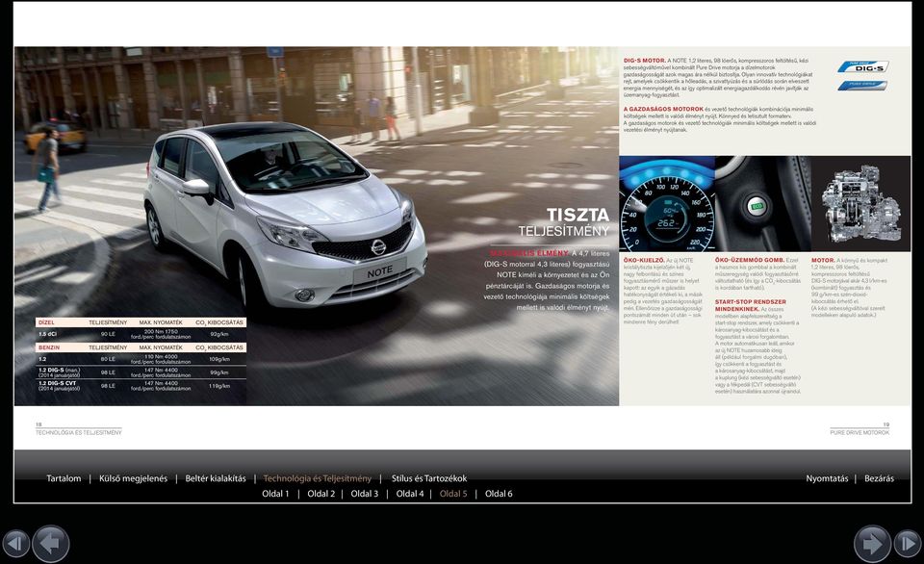Select the highlighted Oldal 5 page
Viewport: 924px width, 564px height.
click(453, 494)
